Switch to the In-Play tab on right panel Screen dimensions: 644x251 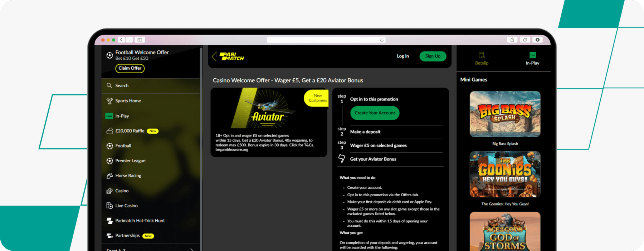532,58
